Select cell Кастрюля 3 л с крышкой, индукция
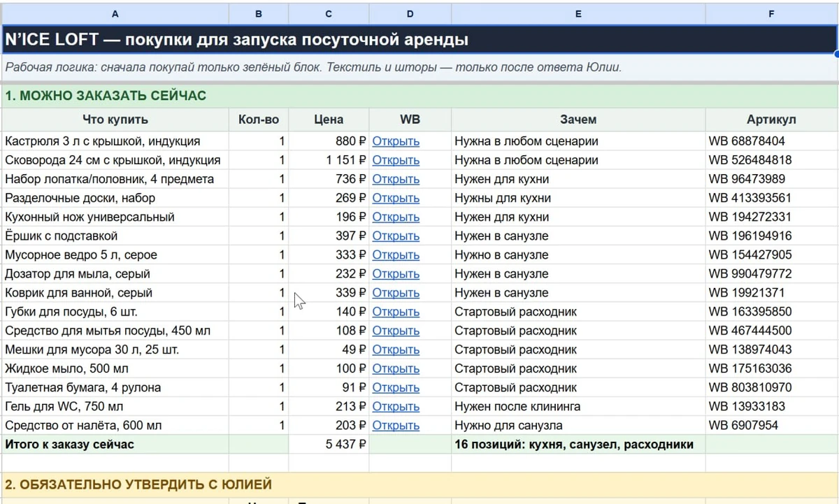Image resolution: width=839 pixels, height=504 pixels. coord(115,141)
